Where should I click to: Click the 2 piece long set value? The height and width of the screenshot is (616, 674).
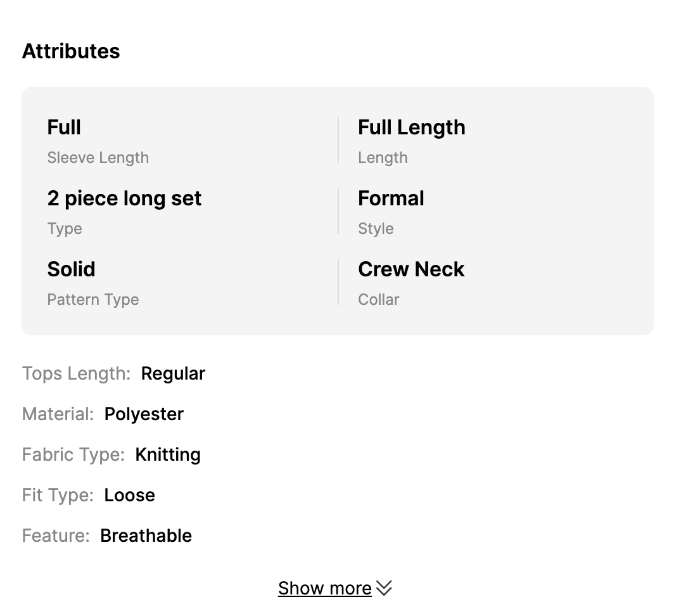pyautogui.click(x=124, y=198)
